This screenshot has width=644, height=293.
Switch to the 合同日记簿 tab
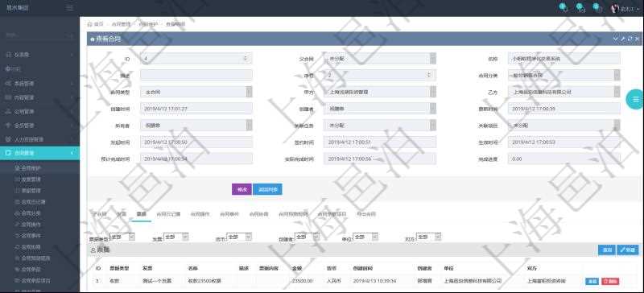(168, 214)
